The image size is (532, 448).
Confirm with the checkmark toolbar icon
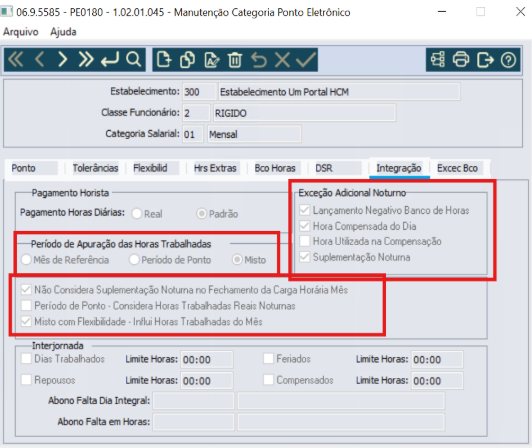[306, 60]
